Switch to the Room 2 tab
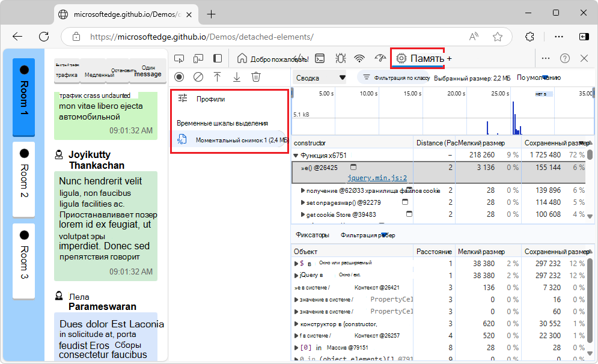The height and width of the screenshot is (364, 598). coord(24,179)
